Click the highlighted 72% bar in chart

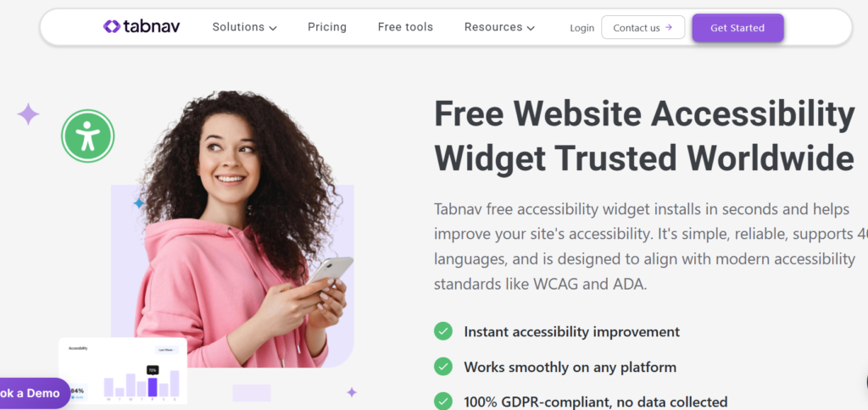153,387
